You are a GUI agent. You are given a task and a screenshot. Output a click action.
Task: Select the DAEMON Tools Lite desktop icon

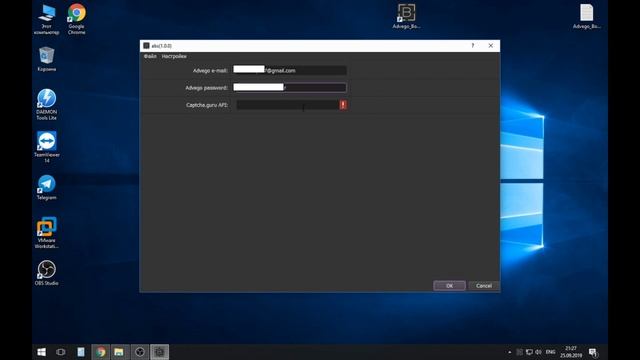tap(47, 104)
